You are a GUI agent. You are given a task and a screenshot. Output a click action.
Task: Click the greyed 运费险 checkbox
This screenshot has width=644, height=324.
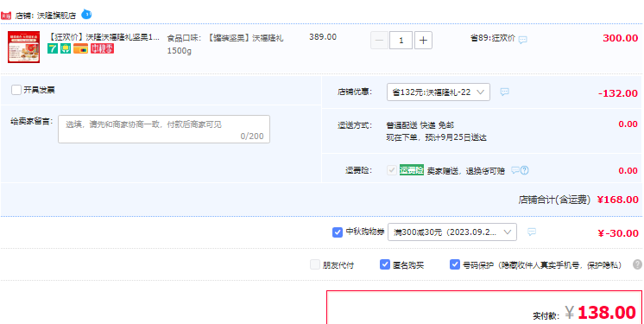(392, 170)
